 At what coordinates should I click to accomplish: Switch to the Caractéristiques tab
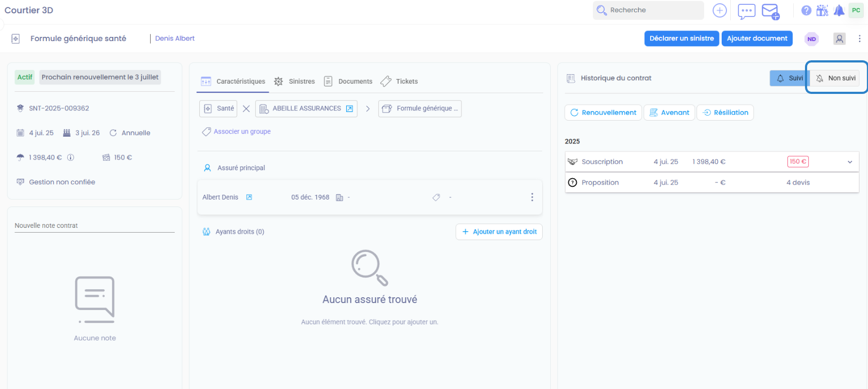233,81
